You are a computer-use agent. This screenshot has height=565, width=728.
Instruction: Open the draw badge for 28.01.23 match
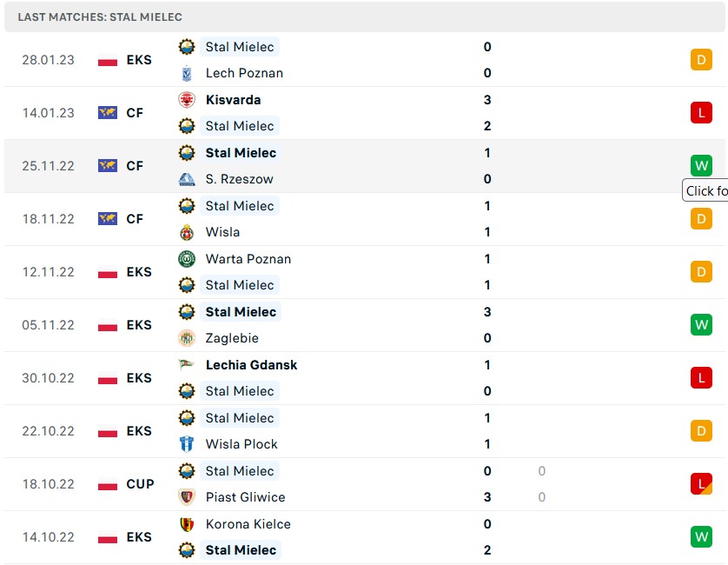click(701, 60)
